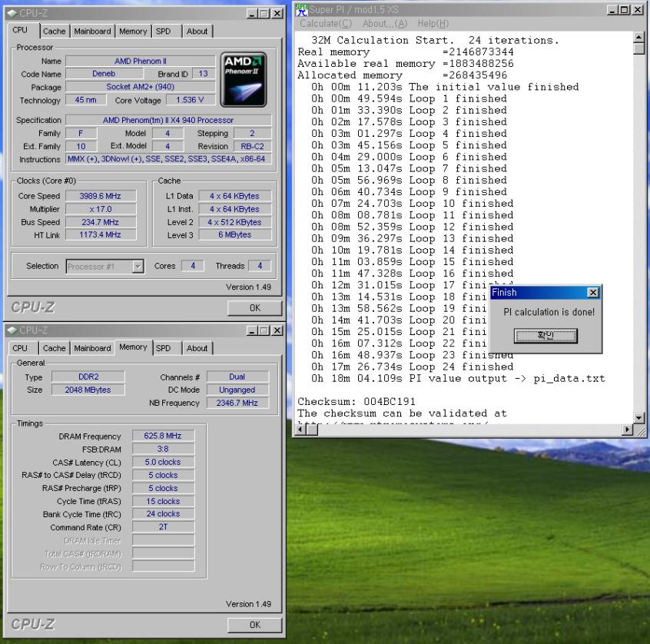Click HT Link 1173.4 MHz value
This screenshot has height=644, width=650.
(x=101, y=234)
